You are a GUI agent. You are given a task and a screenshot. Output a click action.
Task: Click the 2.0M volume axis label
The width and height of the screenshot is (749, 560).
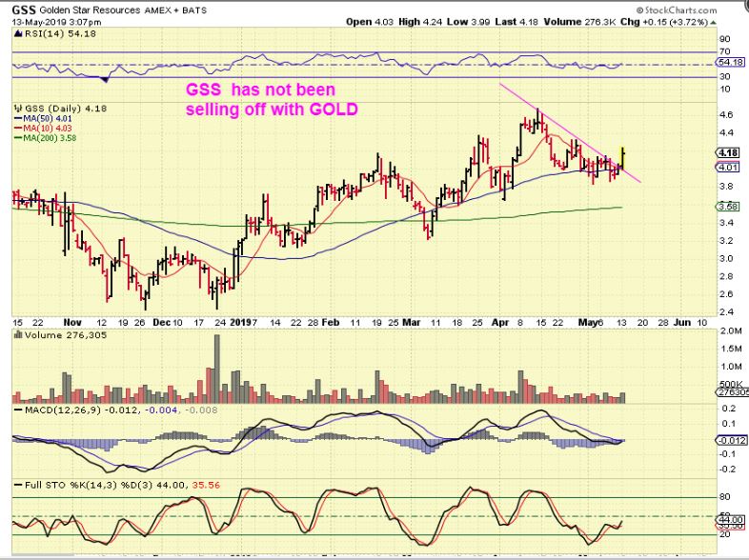(731, 331)
